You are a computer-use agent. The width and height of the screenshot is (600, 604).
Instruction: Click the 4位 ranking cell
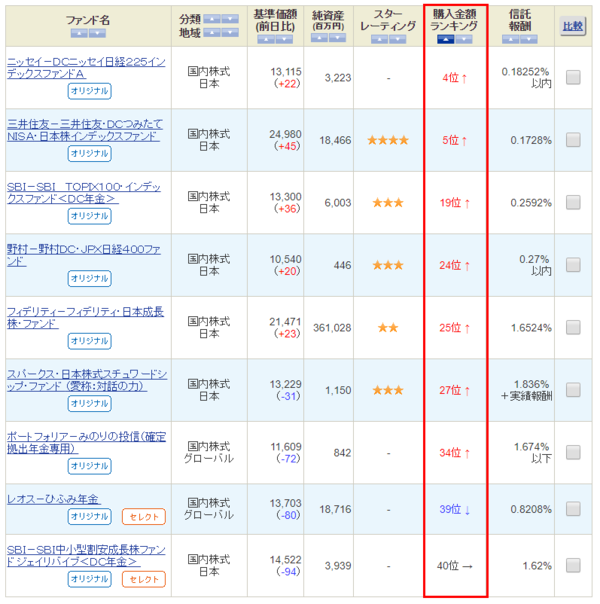[x=455, y=78]
